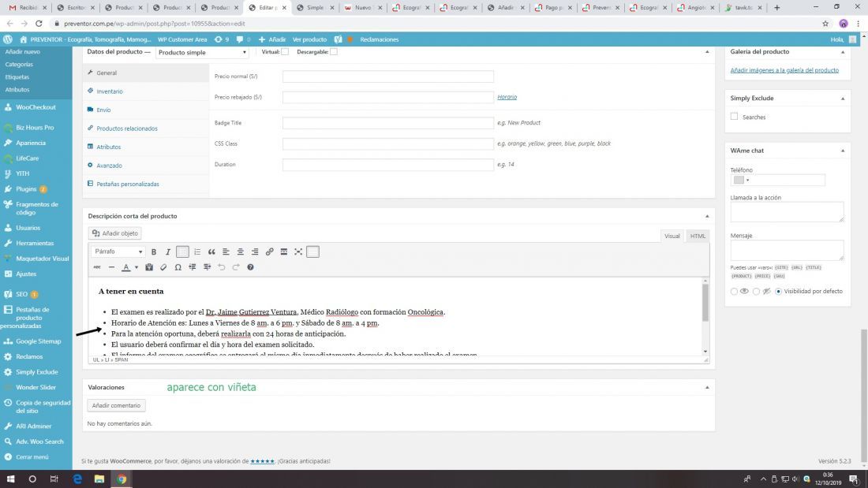Open Párrafo format dropdown

[118, 251]
